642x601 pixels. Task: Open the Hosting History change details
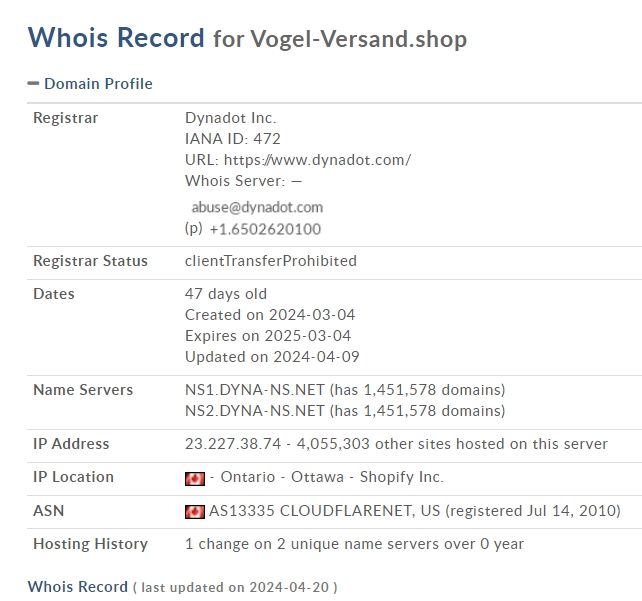(x=354, y=544)
